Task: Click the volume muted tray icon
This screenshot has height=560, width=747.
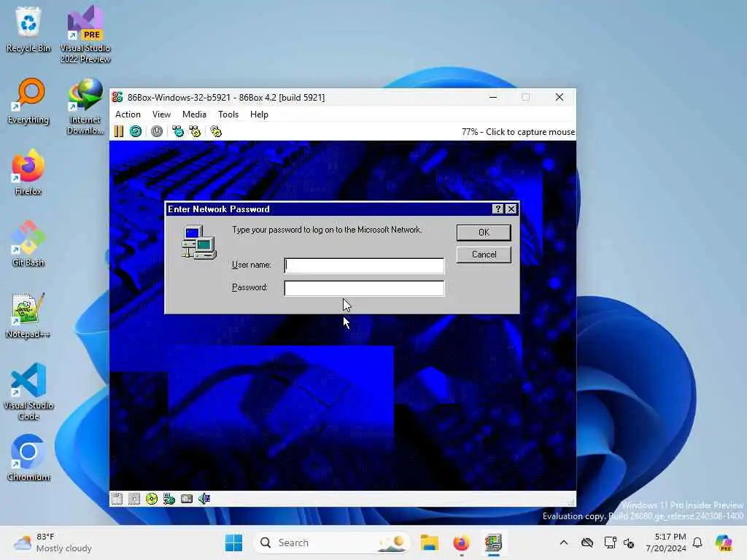Action: point(629,542)
